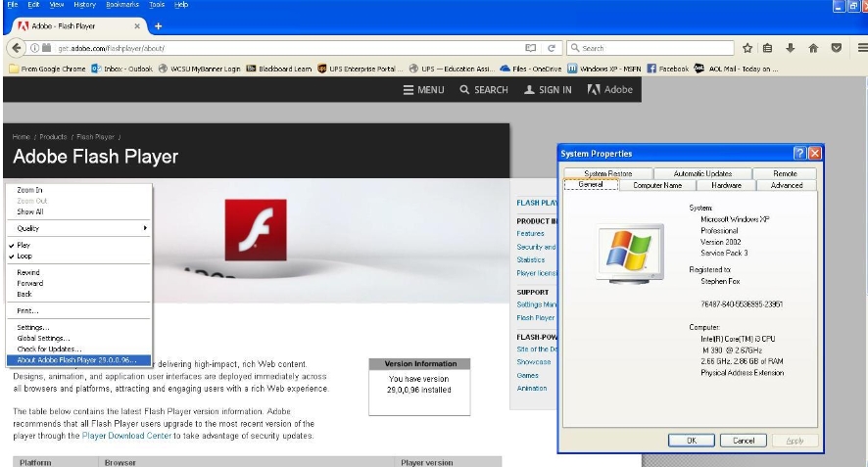Viewport: 868px width, 467px height.
Task: Open Facebook bookmark
Action: click(x=668, y=69)
